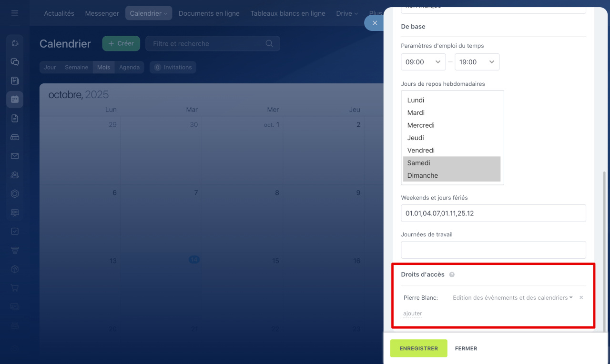Click the Enregistrer button
Screen dimensions: 610x364
click(418, 348)
